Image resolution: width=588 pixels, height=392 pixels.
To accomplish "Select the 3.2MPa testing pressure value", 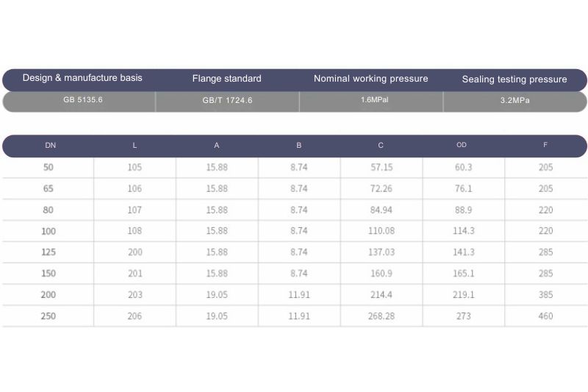I will [x=514, y=100].
